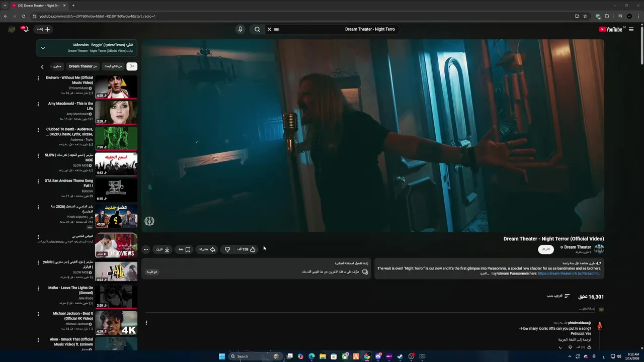The image size is (644, 362).
Task: Open the dream-theater.lnk.to Parasomnia link
Action: point(569,274)
